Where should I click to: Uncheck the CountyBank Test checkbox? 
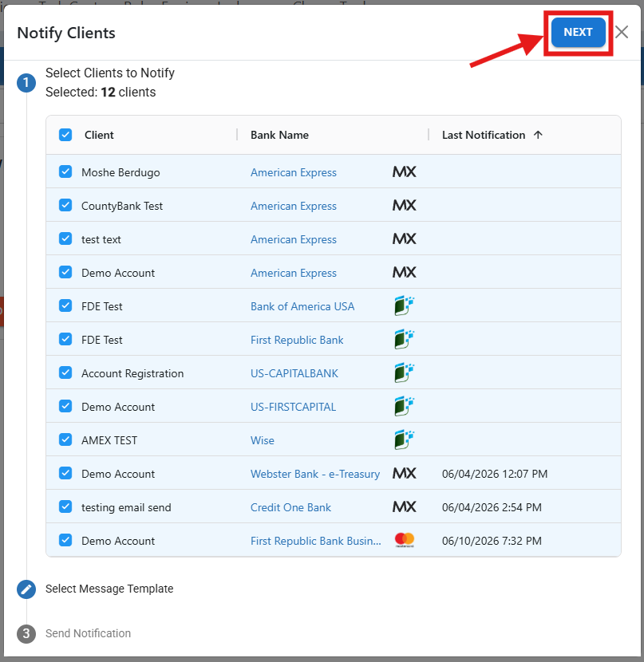[x=65, y=205]
